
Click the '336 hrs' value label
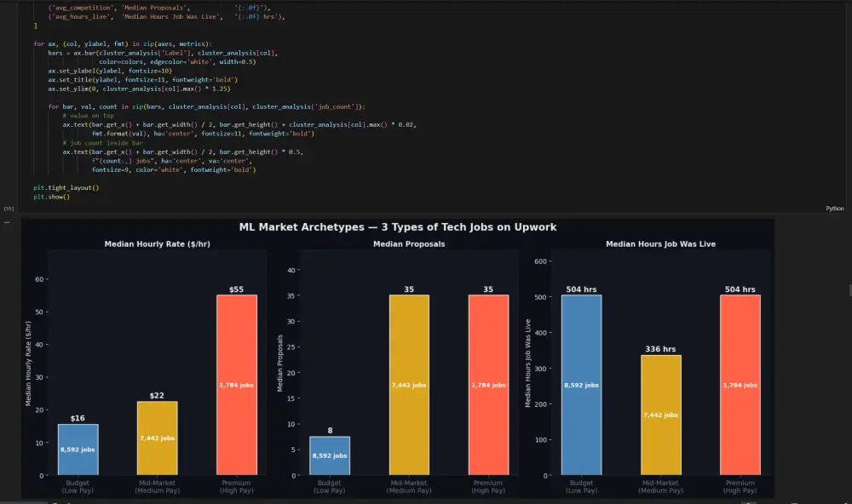[x=660, y=349]
